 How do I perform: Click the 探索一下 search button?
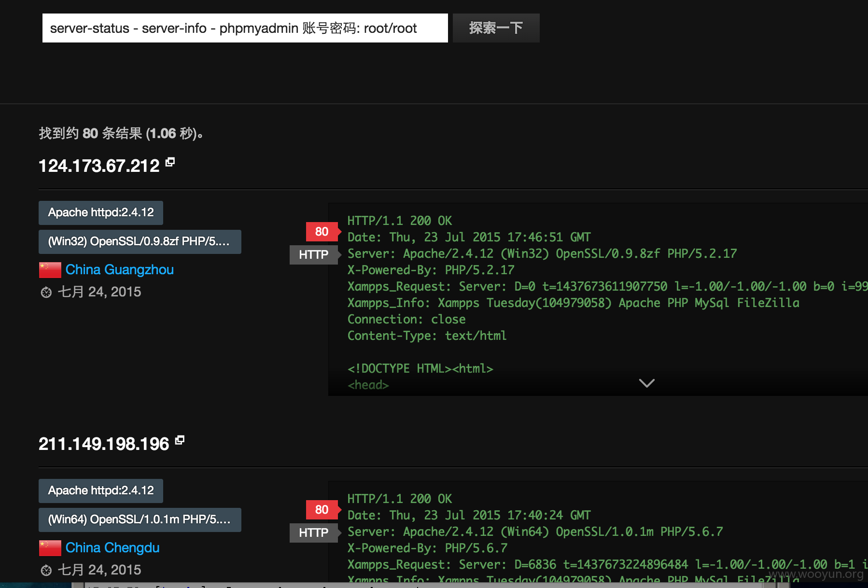click(496, 28)
